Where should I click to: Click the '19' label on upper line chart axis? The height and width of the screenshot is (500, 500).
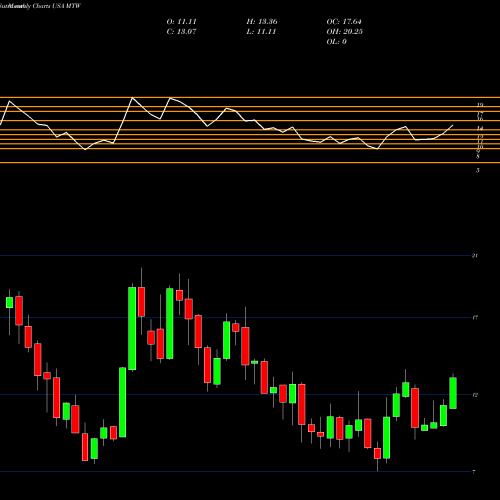[x=480, y=105]
